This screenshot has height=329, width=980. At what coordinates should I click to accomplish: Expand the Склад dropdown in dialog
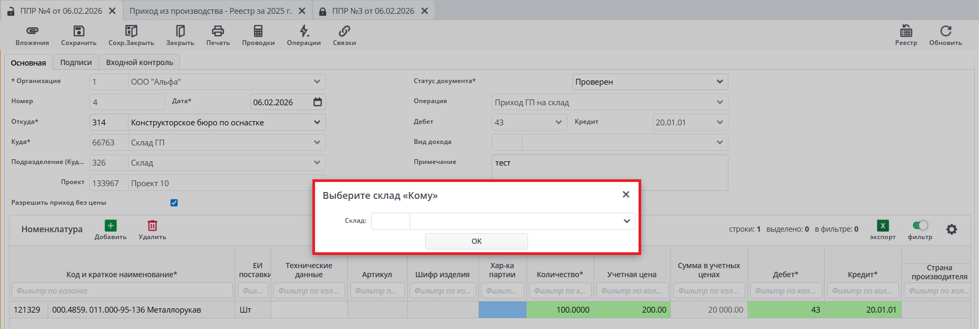pyautogui.click(x=626, y=221)
